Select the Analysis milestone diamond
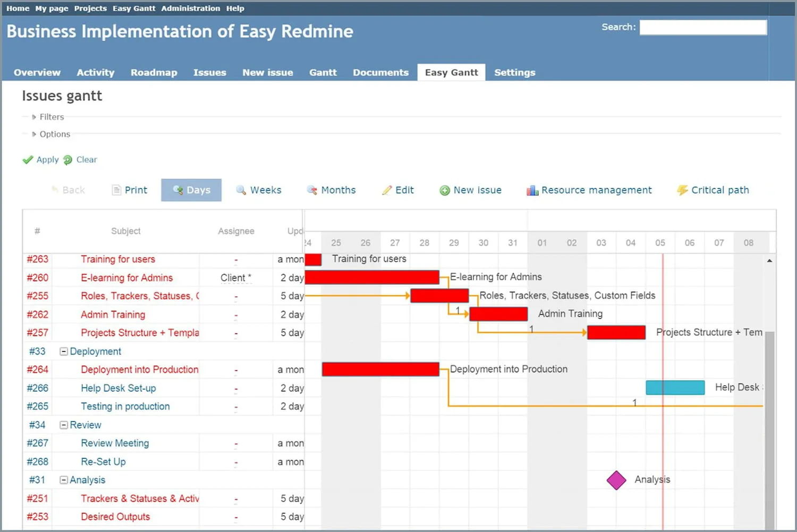The width and height of the screenshot is (797, 532). (x=616, y=479)
